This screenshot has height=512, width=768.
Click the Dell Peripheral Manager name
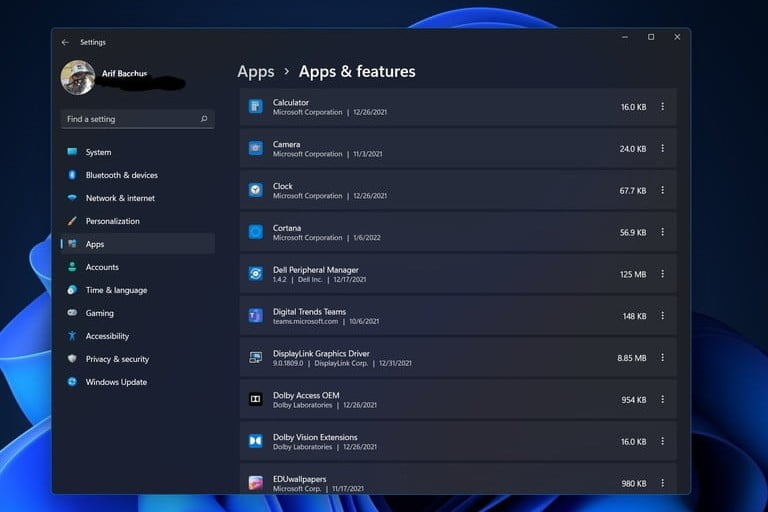(x=315, y=269)
